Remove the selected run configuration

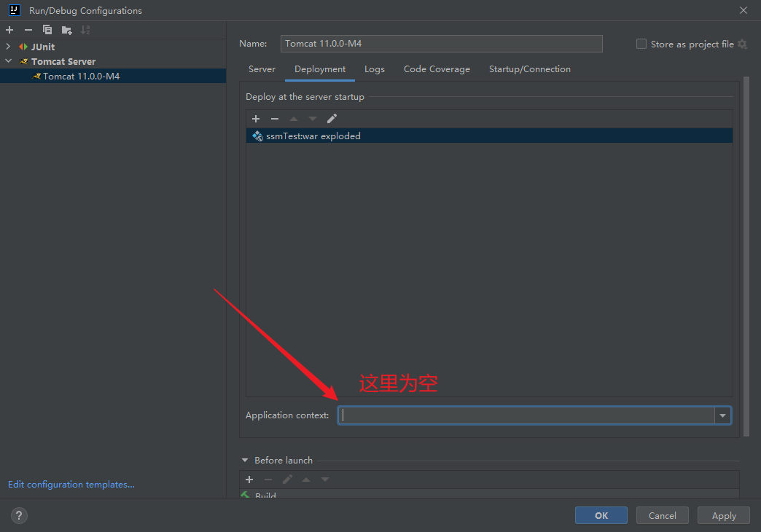pos(28,30)
